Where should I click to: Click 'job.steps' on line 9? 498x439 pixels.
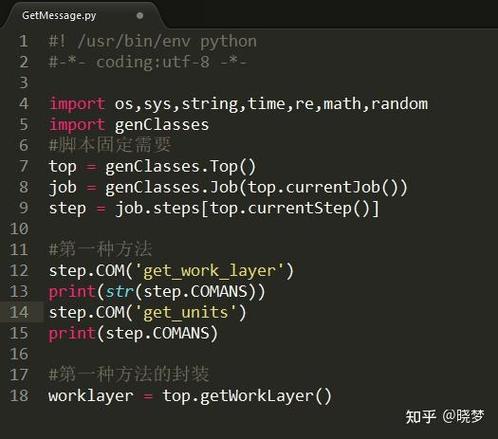click(x=157, y=209)
